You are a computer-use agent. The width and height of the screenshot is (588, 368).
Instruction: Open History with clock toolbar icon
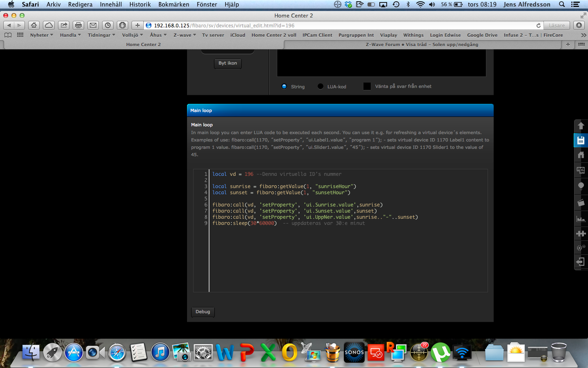coord(108,25)
